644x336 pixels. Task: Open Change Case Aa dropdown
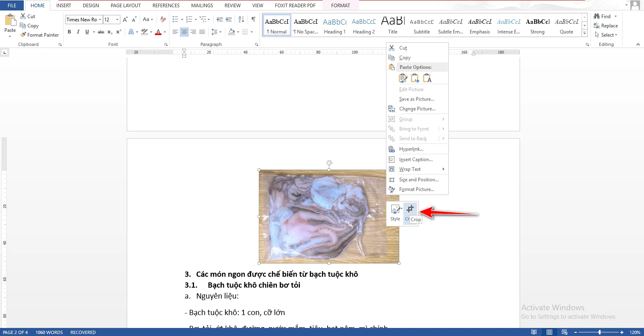[148, 19]
